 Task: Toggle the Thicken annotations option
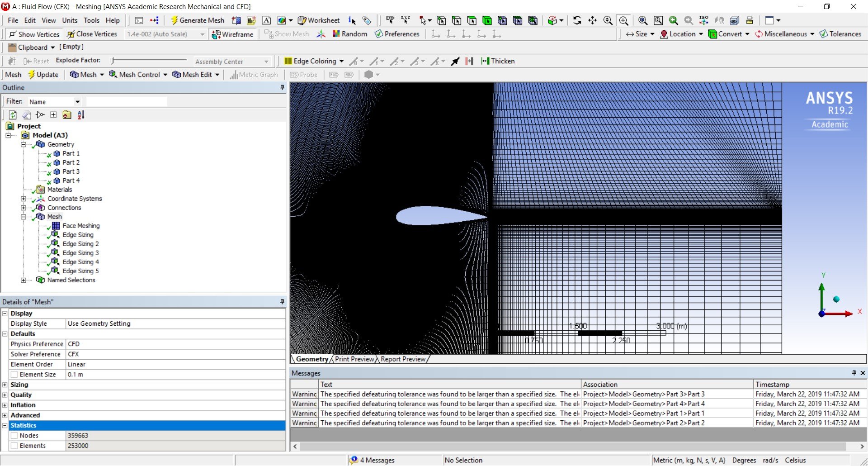[498, 61]
